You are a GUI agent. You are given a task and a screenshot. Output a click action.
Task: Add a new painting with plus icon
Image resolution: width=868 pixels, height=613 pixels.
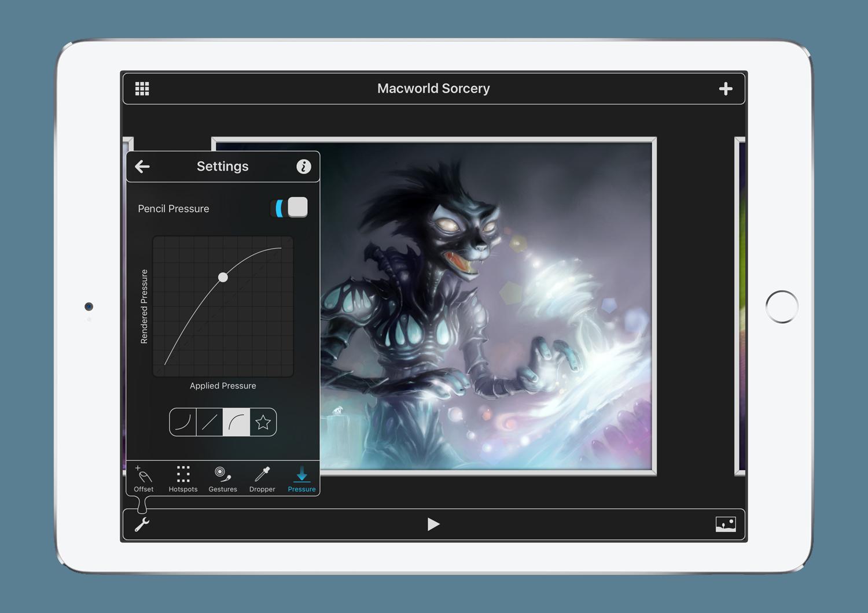click(x=726, y=88)
